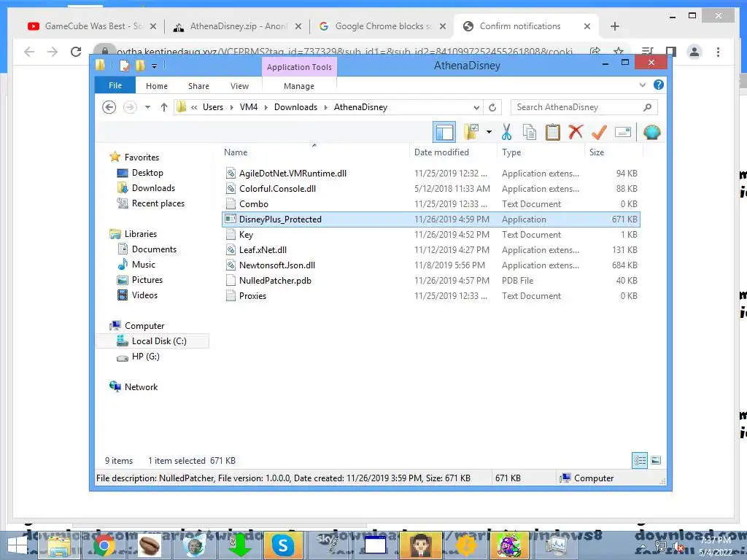Switch to the Share ribbon tab
This screenshot has width=747, height=560.
(x=198, y=86)
